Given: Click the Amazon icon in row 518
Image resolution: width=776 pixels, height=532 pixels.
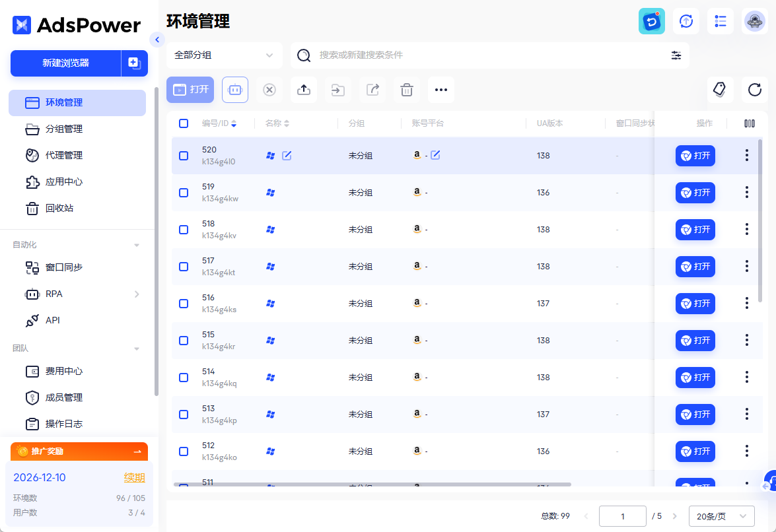Looking at the screenshot, I should click(417, 229).
